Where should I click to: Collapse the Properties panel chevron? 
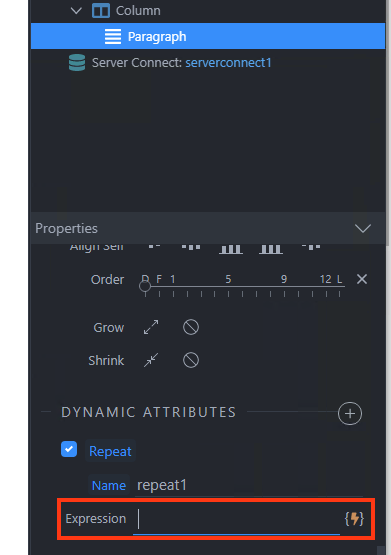[363, 228]
